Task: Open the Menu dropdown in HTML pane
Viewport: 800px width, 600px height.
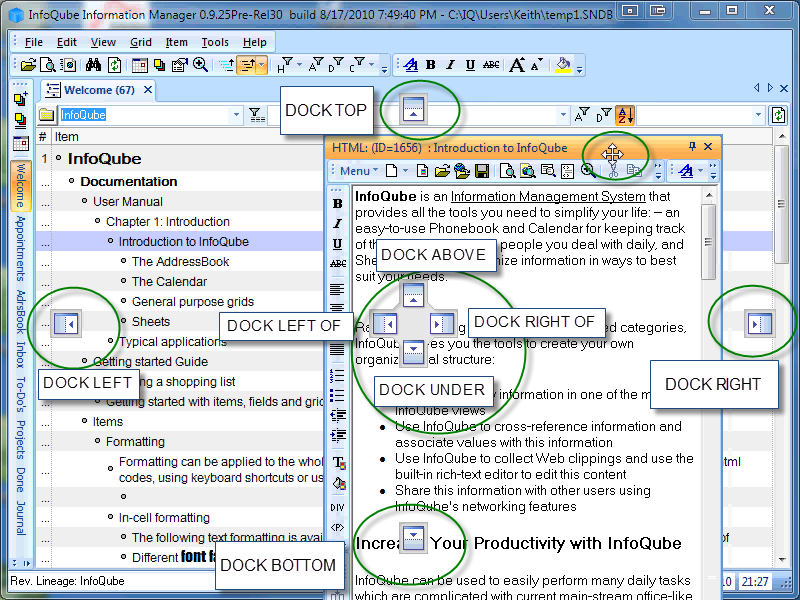Action: coord(359,170)
